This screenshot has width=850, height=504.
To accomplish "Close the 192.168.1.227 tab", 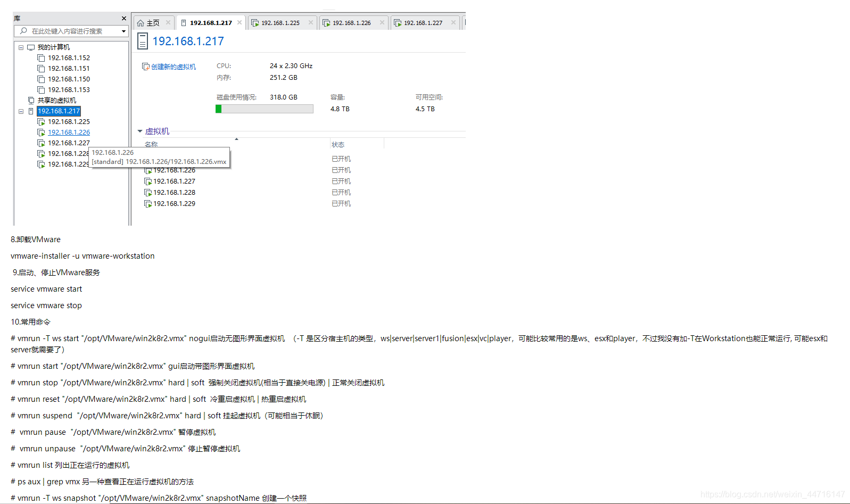I will point(453,22).
